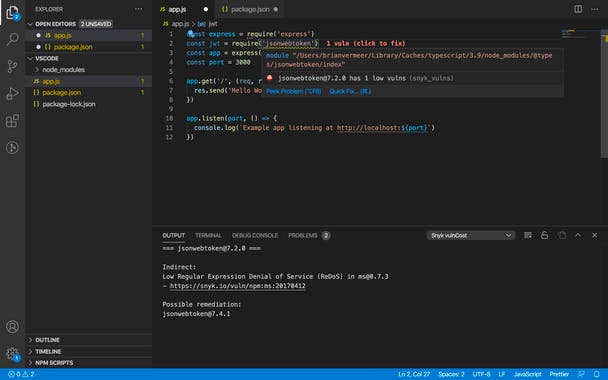Open the Source Control view icon
Screen dimensions: 608x380
tap(12, 66)
